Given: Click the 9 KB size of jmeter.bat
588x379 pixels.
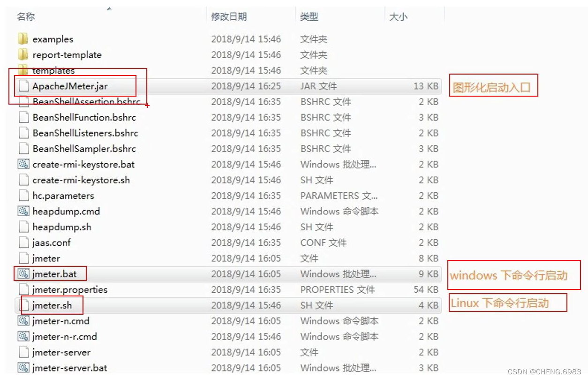Looking at the screenshot, I should coord(429,274).
